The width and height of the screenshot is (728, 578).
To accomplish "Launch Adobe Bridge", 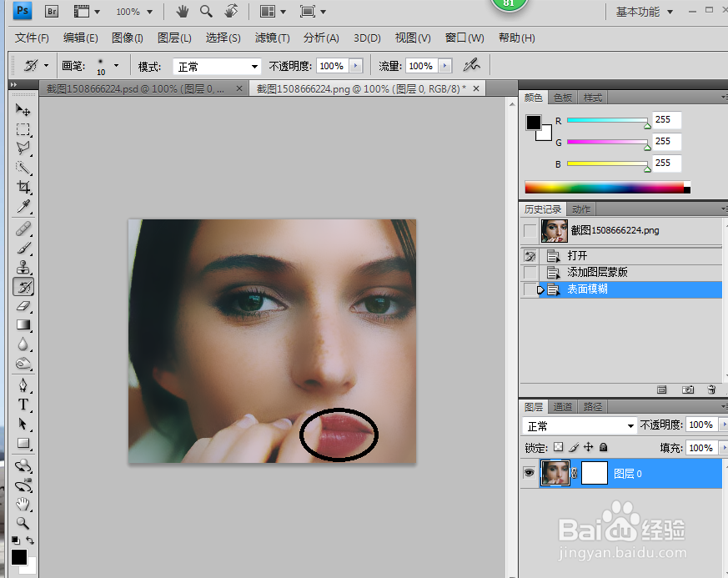I will tap(52, 12).
